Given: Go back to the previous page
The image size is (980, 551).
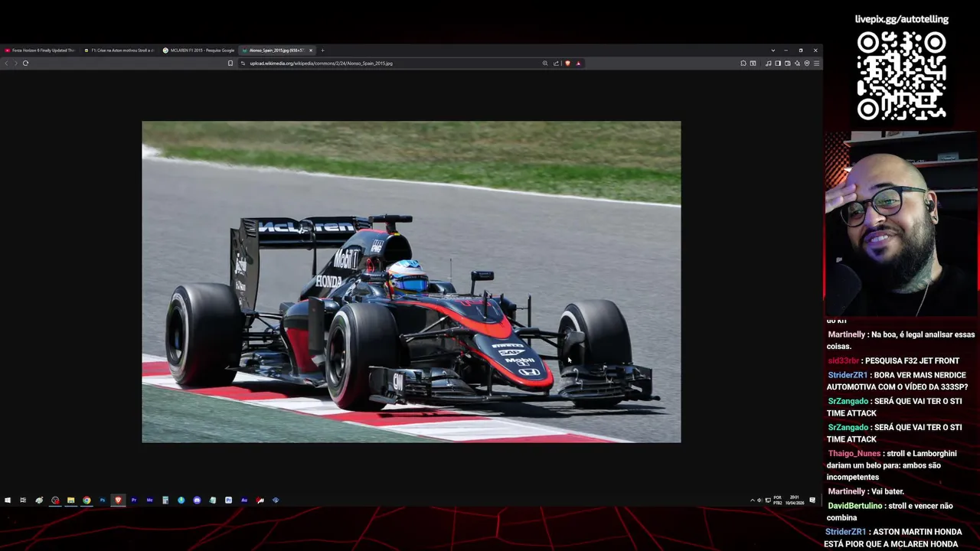Looking at the screenshot, I should (6, 63).
